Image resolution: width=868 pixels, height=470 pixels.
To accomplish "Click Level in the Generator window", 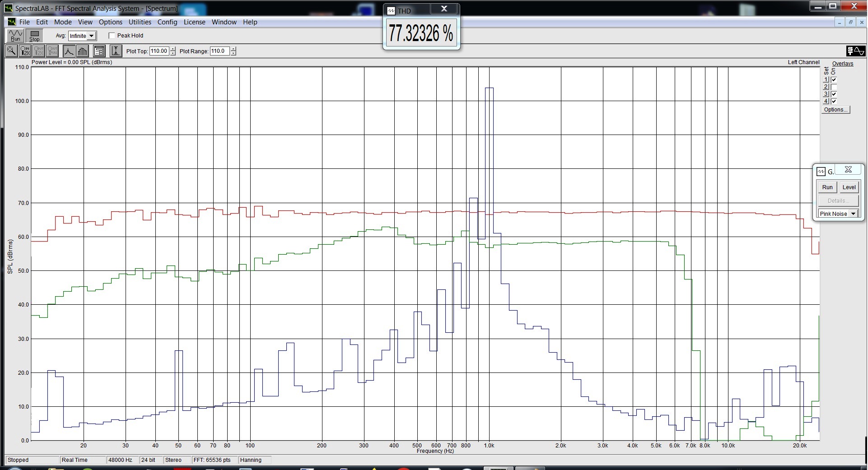I will 849,187.
